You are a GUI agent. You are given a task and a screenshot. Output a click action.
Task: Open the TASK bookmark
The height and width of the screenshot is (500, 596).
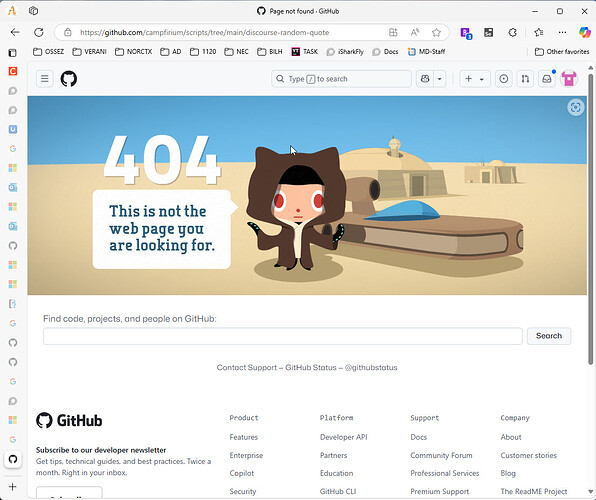pos(304,52)
